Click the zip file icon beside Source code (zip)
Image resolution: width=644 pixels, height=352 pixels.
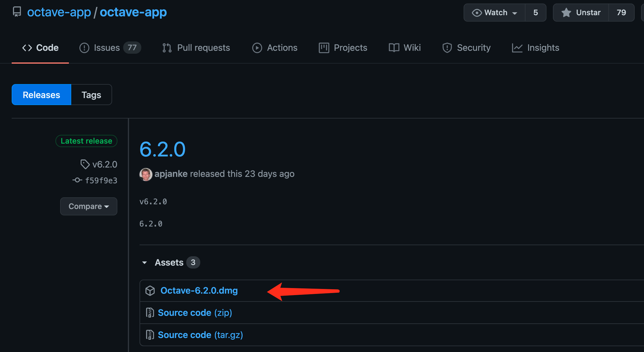150,313
